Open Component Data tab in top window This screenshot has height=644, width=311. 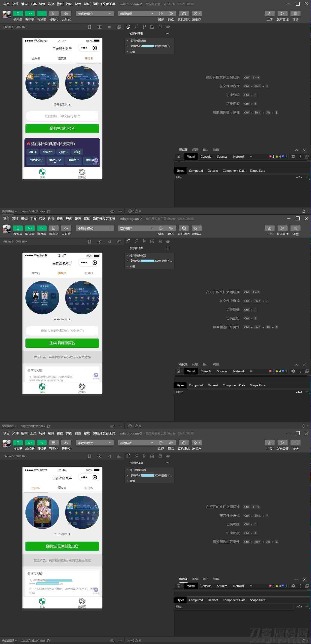coord(234,171)
